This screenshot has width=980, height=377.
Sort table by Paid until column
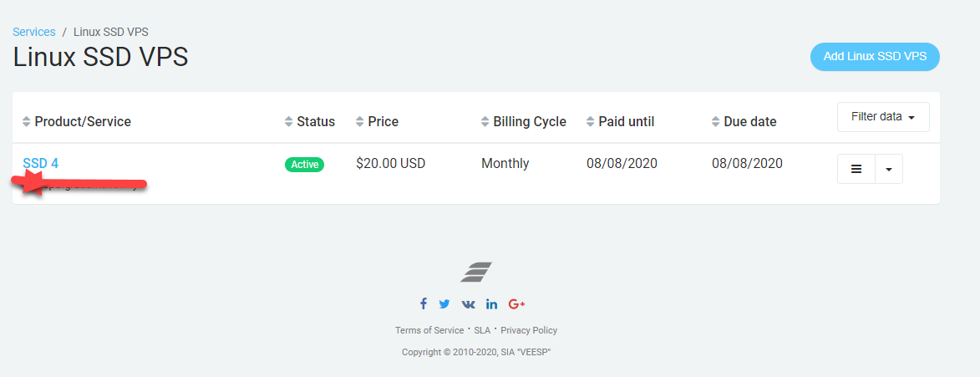coord(591,122)
